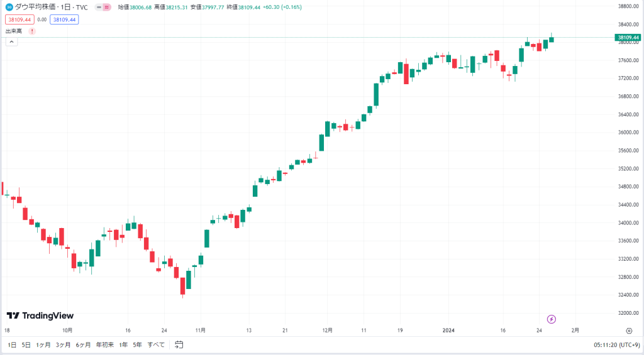Image resolution: width=644 pixels, height=355 pixels.
Task: Choose the すべて time range
Action: click(156, 345)
